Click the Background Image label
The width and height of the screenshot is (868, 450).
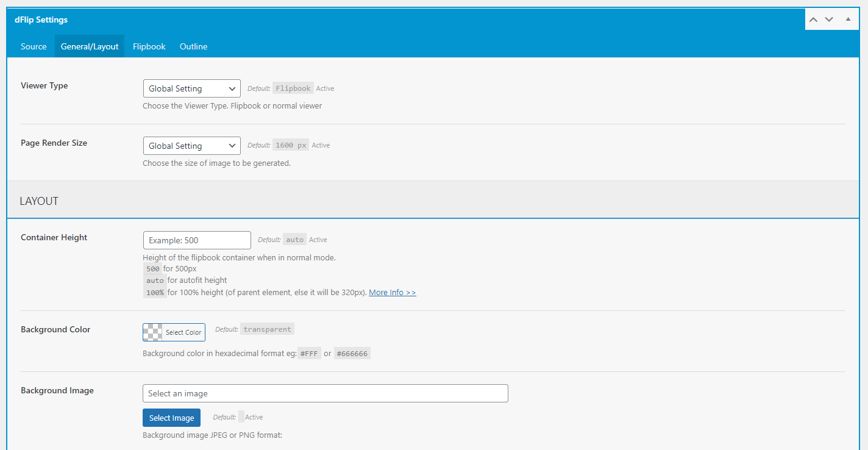coord(57,391)
